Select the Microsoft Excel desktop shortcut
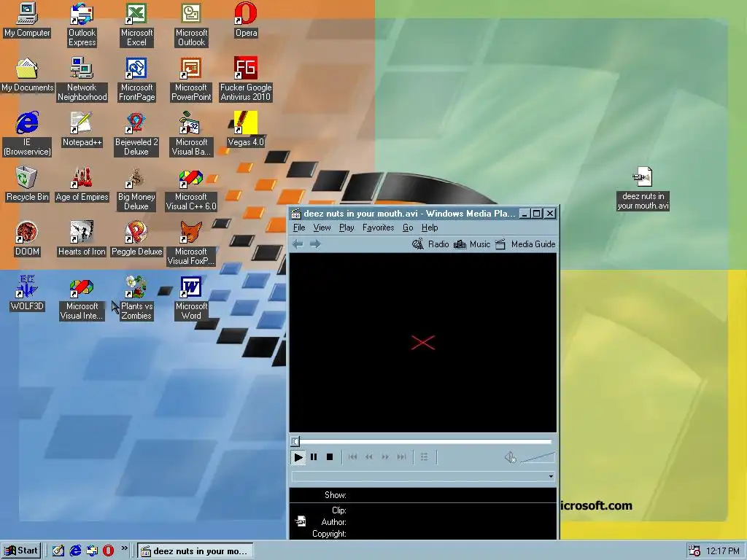This screenshot has width=747, height=560. (136, 25)
